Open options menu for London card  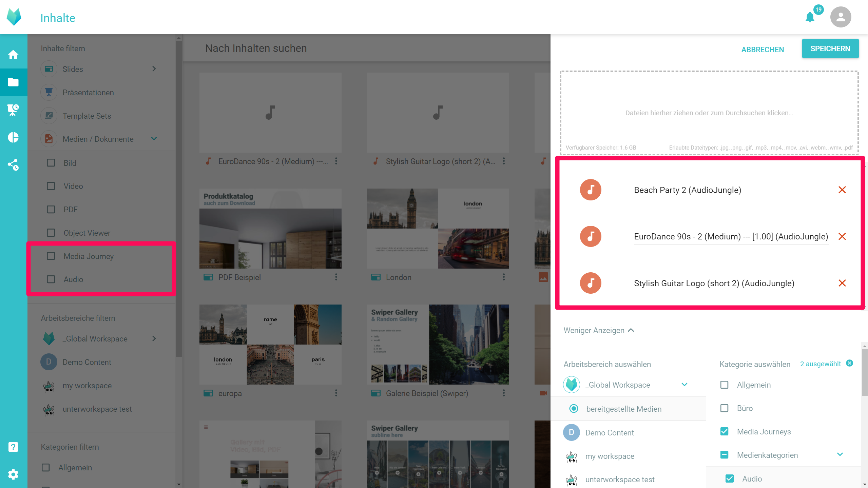pos(504,277)
